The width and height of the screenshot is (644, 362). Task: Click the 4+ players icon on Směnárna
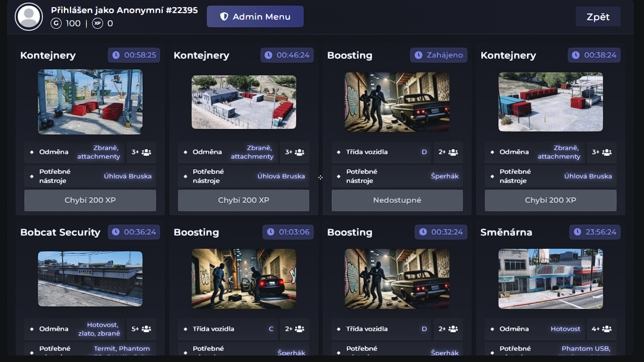coord(607,329)
